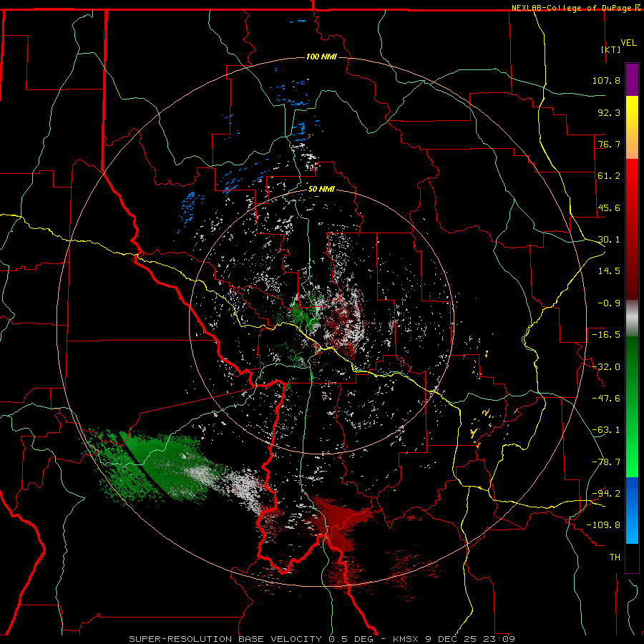Click the VEL legend title
The image size is (644, 644).
pyautogui.click(x=628, y=43)
